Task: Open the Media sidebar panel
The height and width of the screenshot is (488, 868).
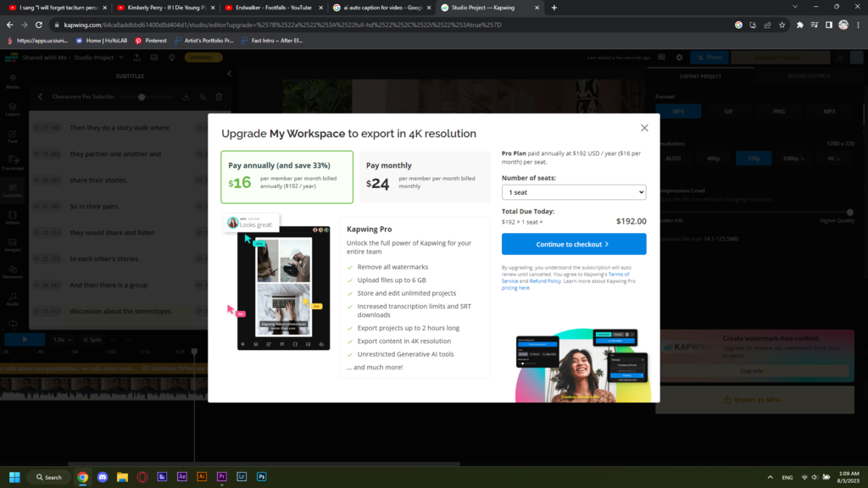Action: click(12, 81)
